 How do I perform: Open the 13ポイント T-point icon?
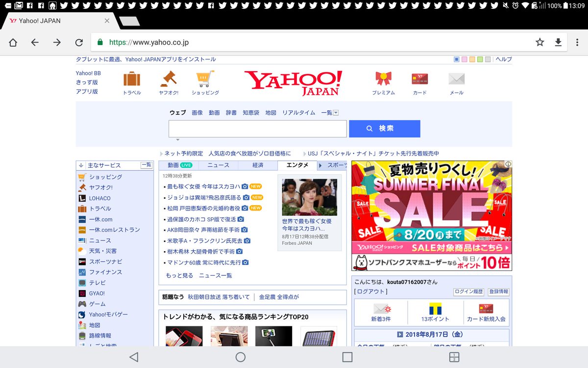(435, 313)
